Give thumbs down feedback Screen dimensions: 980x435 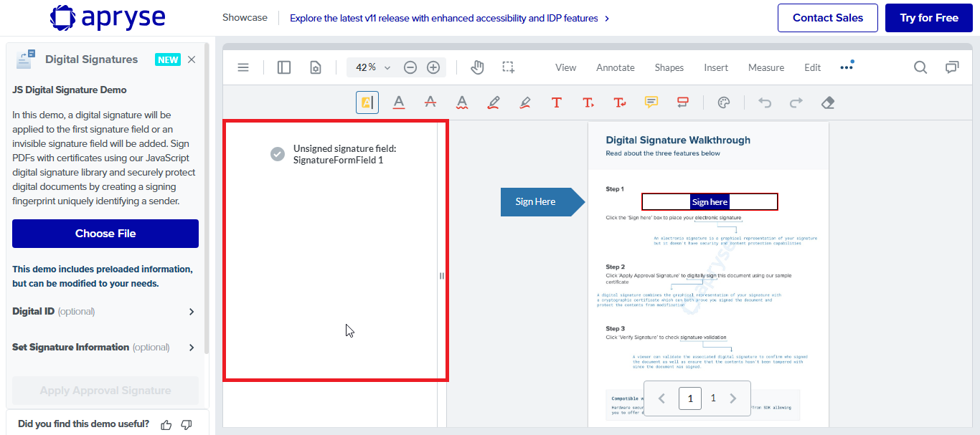(x=187, y=424)
